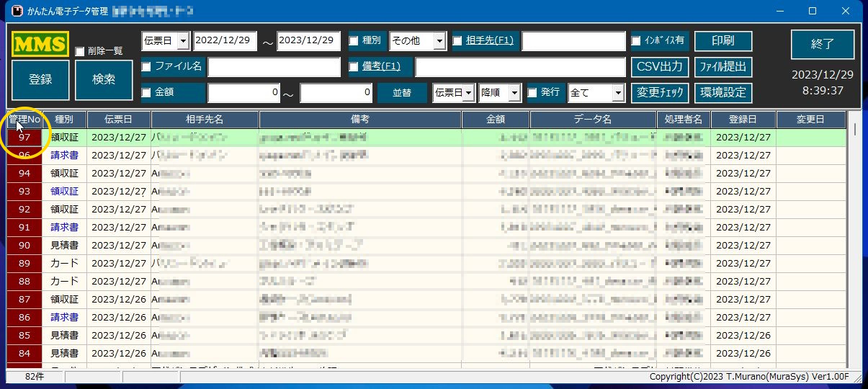
Task: Toggle the 種別 filter checkbox
Action: (x=354, y=41)
